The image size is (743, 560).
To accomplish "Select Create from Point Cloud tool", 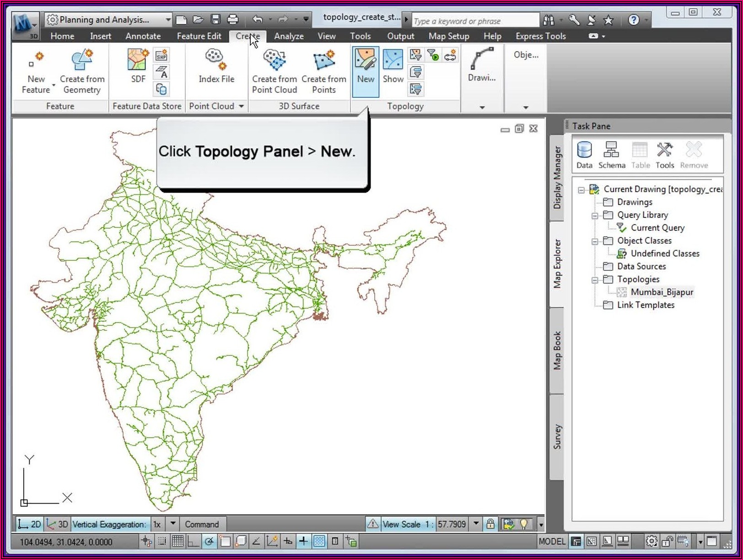I will (x=274, y=71).
